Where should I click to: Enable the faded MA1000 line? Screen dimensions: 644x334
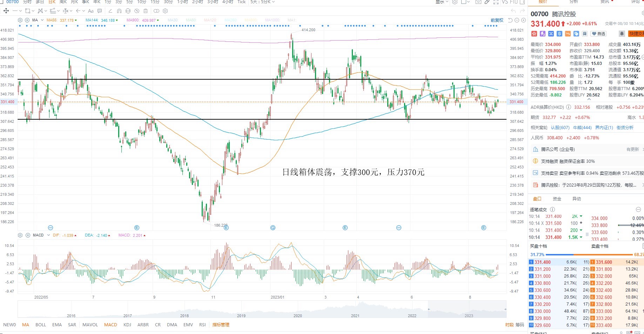pos(273,20)
